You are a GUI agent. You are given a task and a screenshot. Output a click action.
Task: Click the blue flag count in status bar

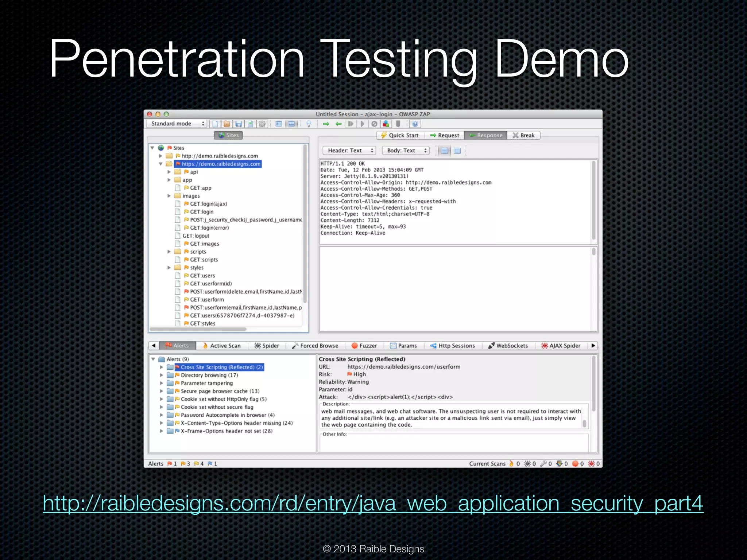pos(212,464)
